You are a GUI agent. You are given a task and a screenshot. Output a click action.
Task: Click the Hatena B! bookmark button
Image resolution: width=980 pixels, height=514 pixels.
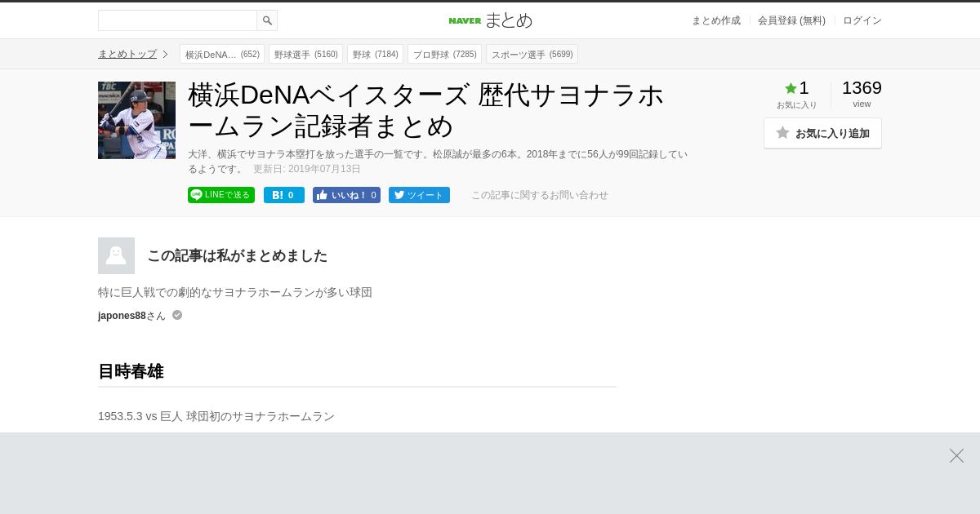pyautogui.click(x=284, y=195)
